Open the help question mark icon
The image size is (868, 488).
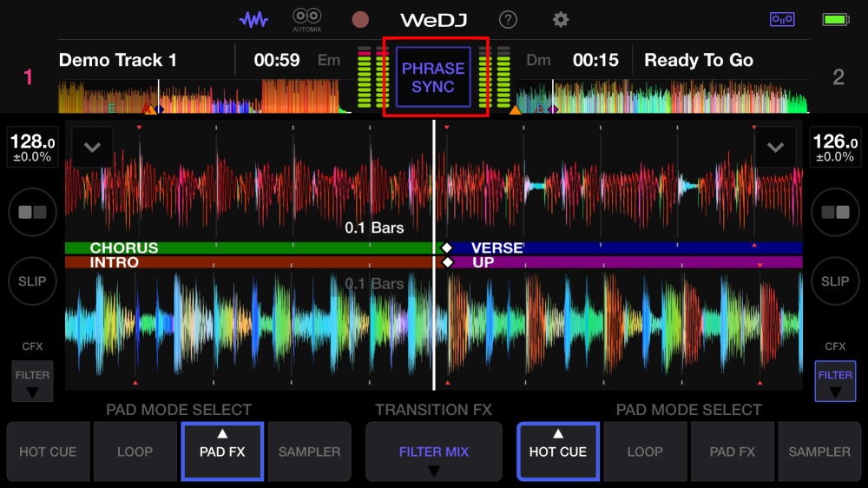508,20
